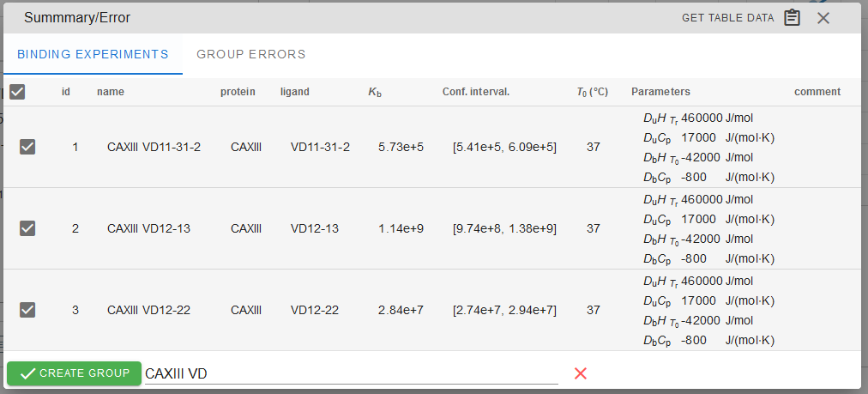Click the ligand column header
The image size is (868, 394).
[295, 92]
